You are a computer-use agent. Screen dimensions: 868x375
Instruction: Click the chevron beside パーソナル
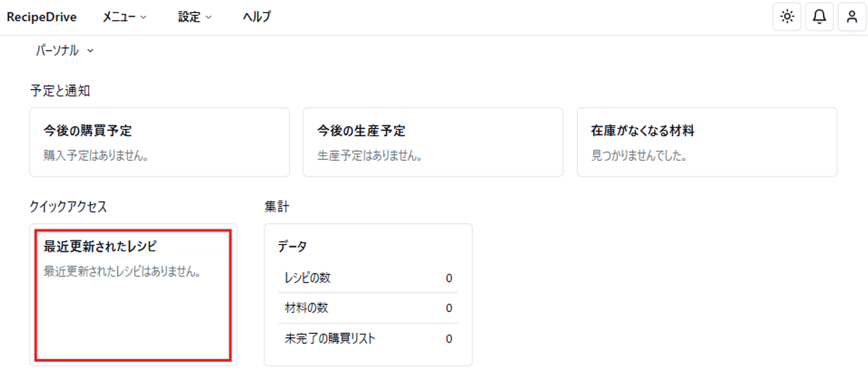pyautogui.click(x=90, y=51)
